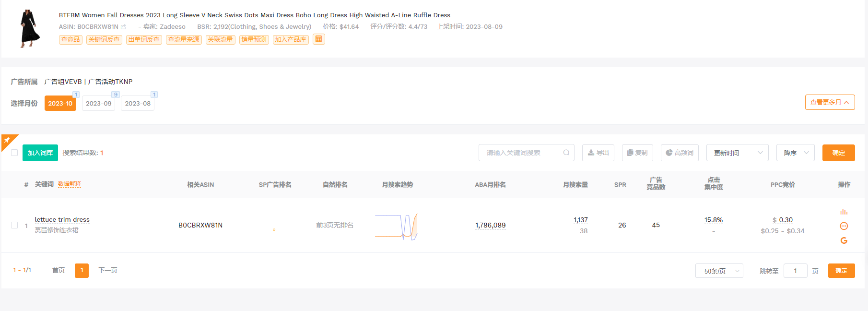Click the orange pin icon at table corner
This screenshot has width=868, height=311.
pyautogui.click(x=7, y=140)
